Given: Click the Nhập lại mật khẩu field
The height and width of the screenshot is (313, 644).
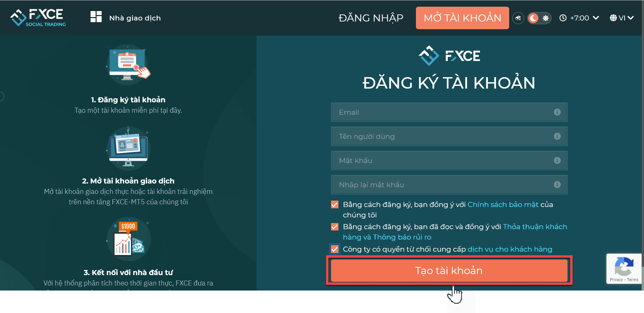Looking at the screenshot, I should 449,185.
